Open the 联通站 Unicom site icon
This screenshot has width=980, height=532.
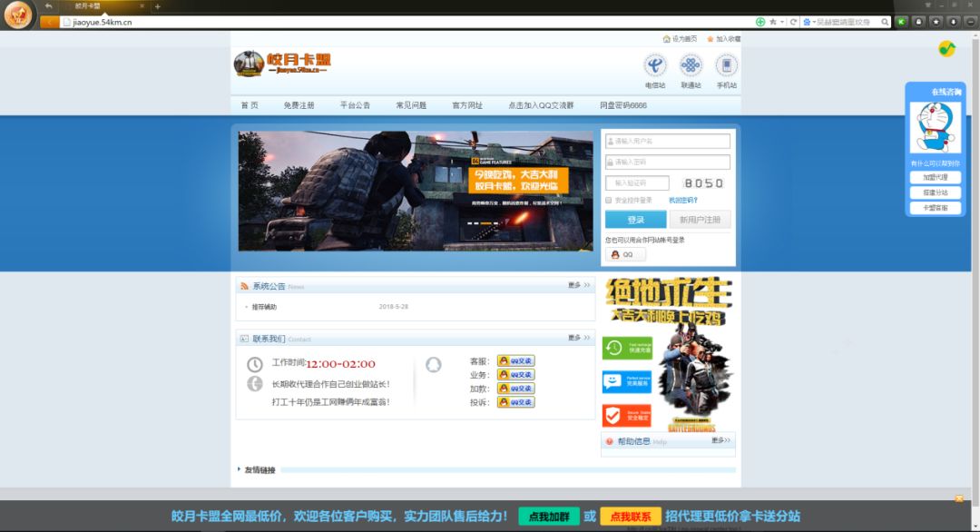coord(691,65)
